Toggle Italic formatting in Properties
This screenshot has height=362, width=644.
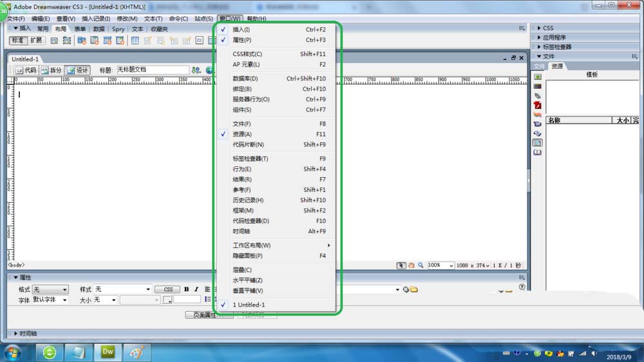click(196, 290)
